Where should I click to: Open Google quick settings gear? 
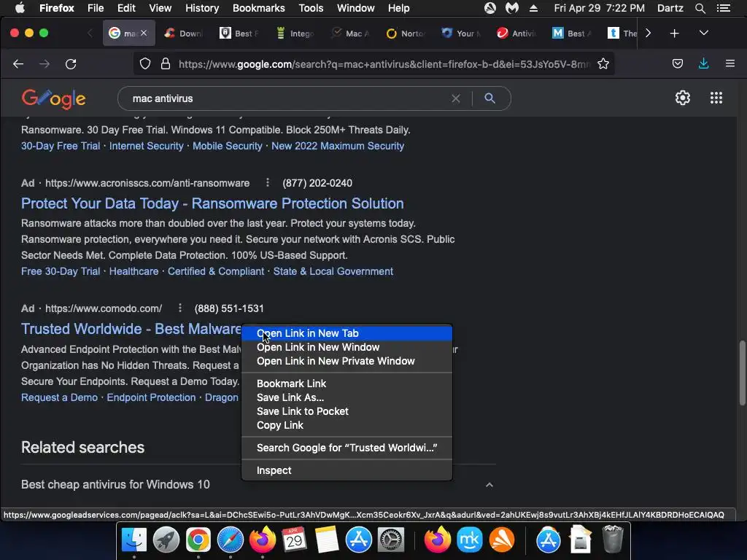click(683, 98)
